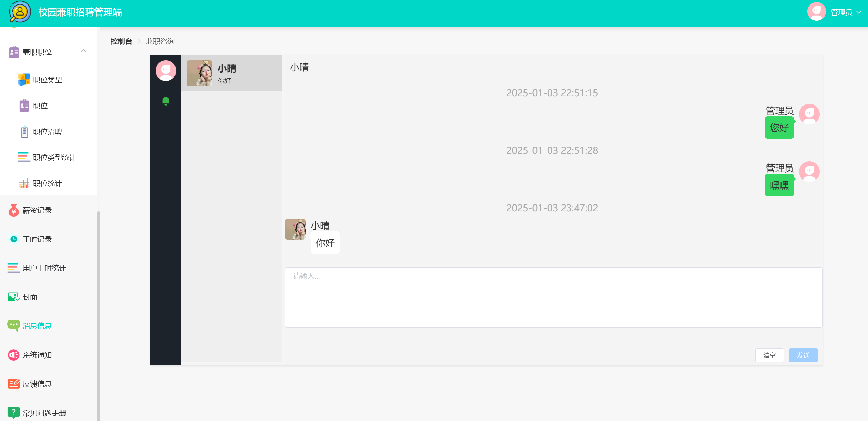Click admin avatar beside 嘿嘿 message
Screen dimensions: 868x421
point(809,171)
